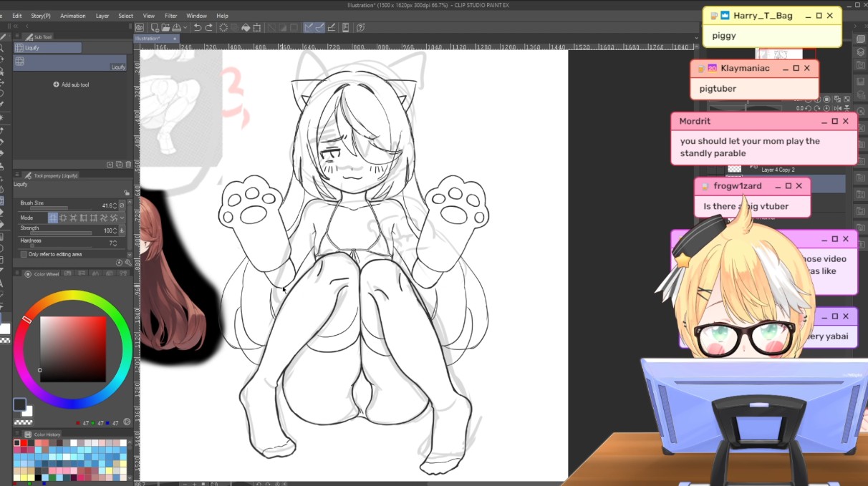Screen dimensions: 868x486
Task: Click the Redo arrow in command bar
Action: [208, 27]
